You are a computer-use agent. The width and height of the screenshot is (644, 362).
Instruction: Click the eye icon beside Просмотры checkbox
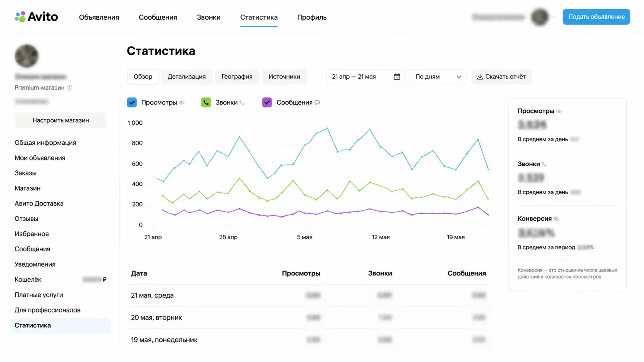(182, 102)
